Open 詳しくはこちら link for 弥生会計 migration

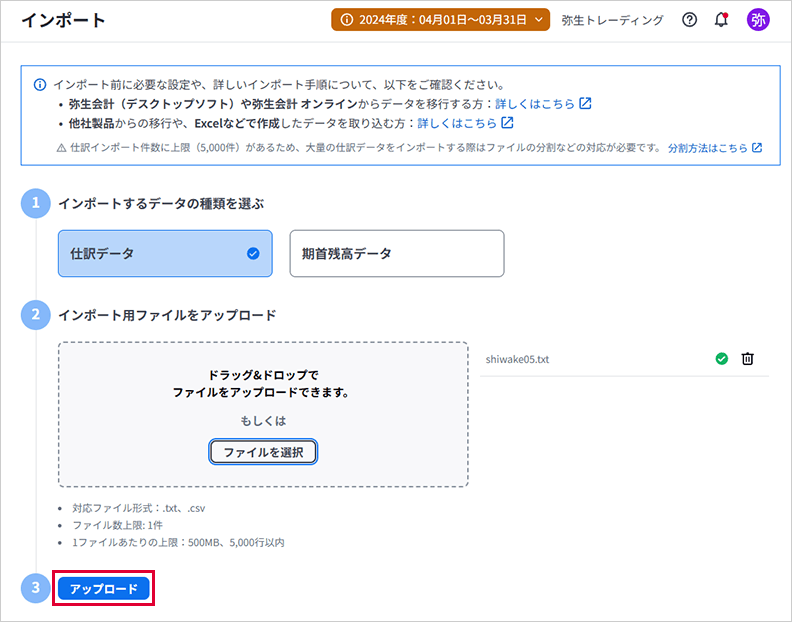(535, 103)
